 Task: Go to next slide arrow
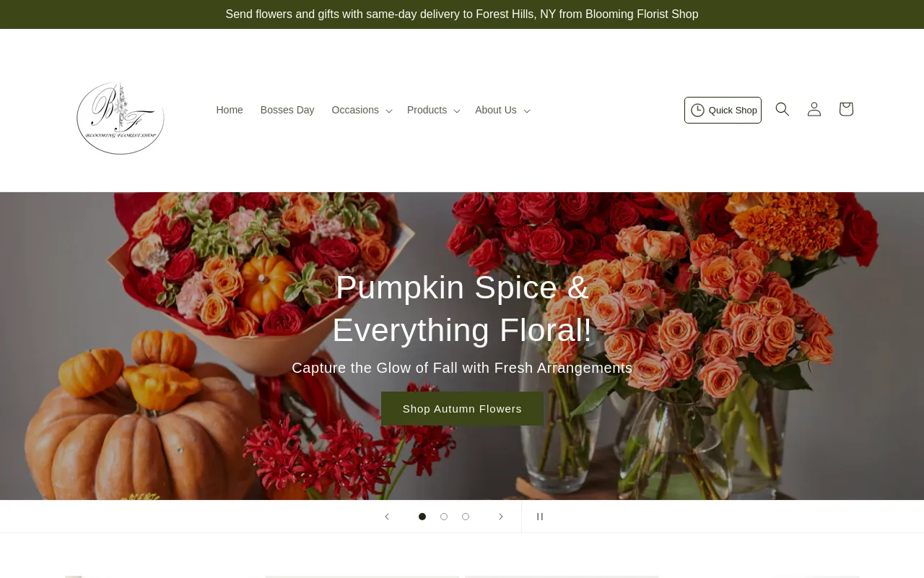[x=501, y=517]
